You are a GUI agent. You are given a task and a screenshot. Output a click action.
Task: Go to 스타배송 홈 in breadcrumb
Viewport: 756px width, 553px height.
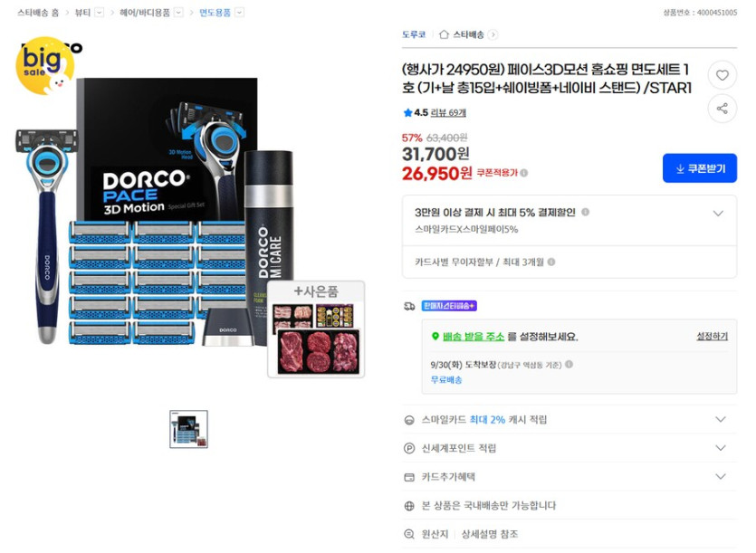(x=33, y=13)
